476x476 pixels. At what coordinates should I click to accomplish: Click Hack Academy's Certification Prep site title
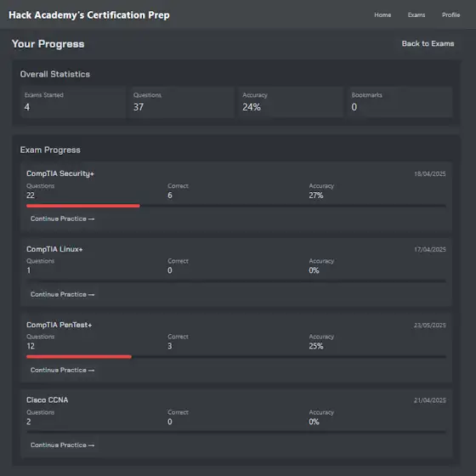[x=89, y=15]
